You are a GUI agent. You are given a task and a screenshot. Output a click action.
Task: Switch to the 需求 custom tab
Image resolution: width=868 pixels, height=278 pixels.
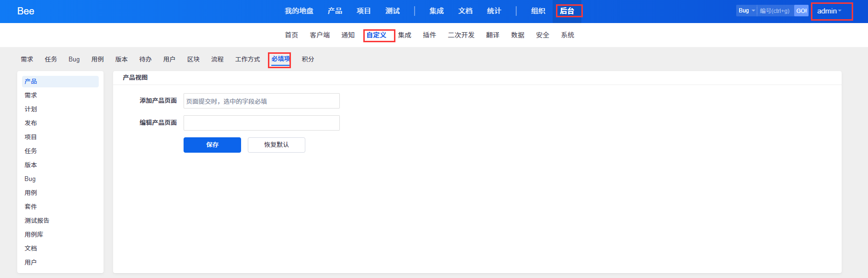click(x=27, y=59)
